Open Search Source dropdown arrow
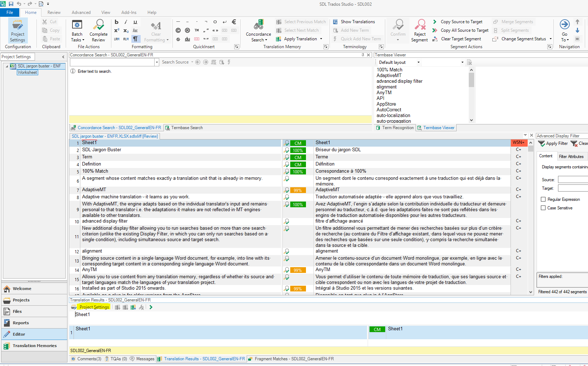The image size is (588, 366). 192,62
